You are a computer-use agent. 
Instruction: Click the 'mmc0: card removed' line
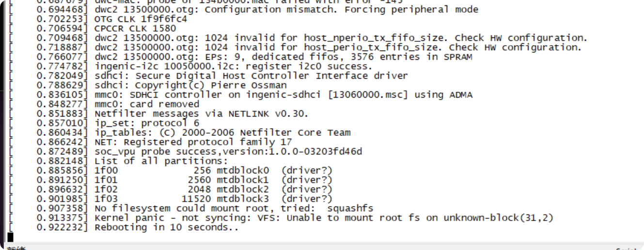(x=104, y=104)
